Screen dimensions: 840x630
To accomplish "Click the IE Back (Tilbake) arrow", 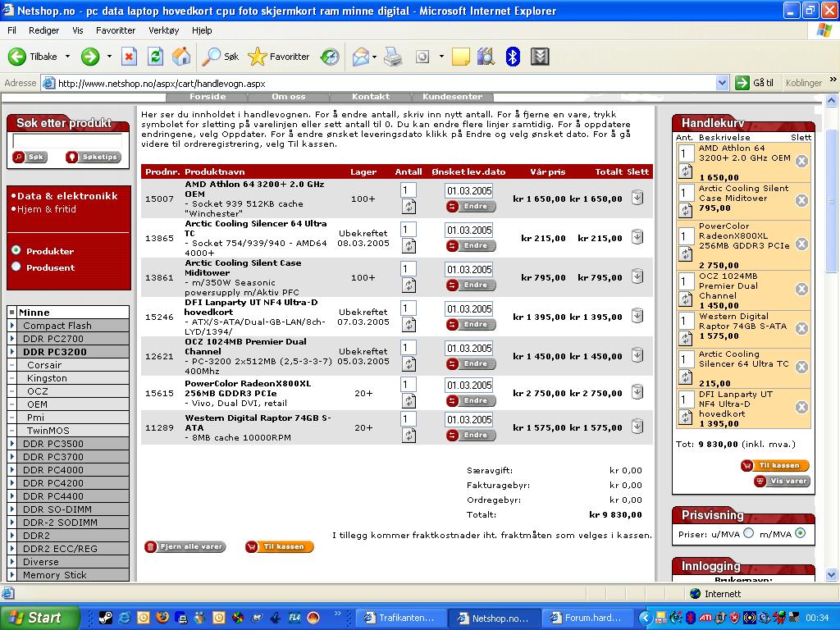I will 17,57.
